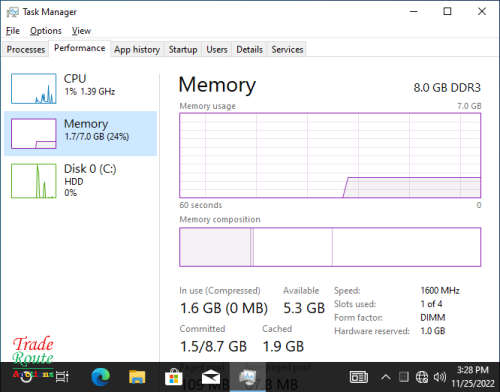Launch Microsoft Store taskbar icon
The image size is (500, 392).
tap(174, 377)
